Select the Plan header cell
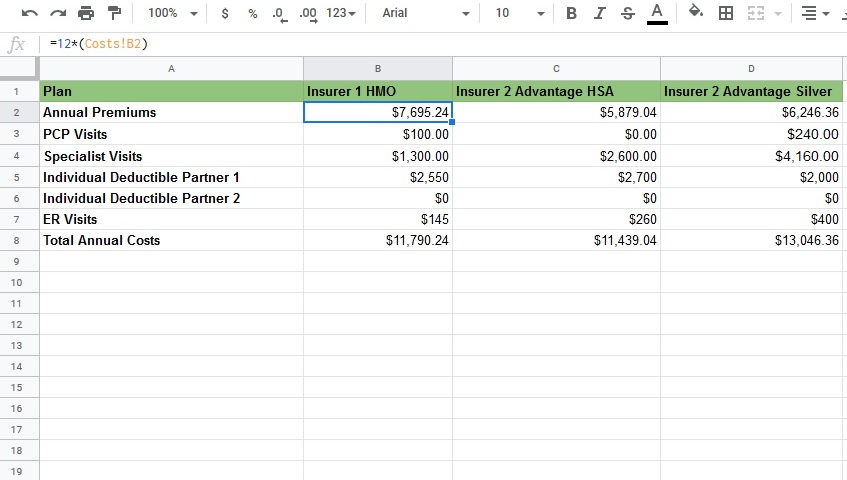This screenshot has height=480, width=847. pyautogui.click(x=171, y=91)
